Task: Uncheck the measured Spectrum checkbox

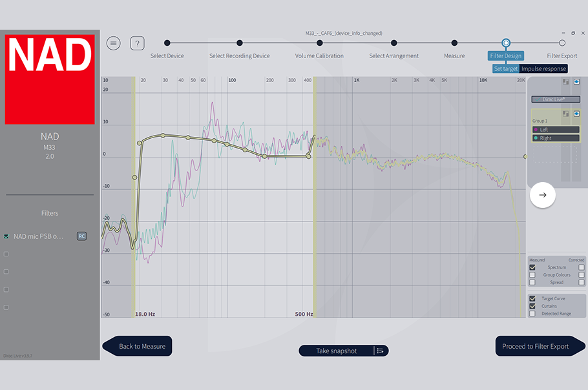Action: (532, 267)
